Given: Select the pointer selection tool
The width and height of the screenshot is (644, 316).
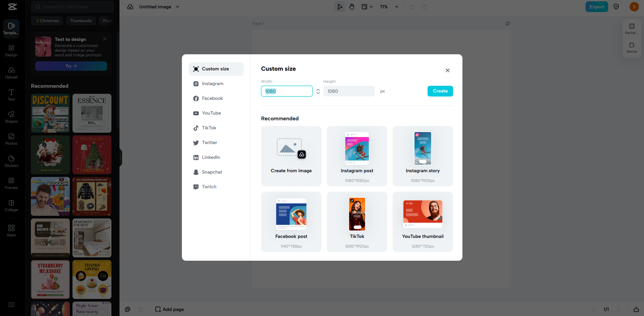Looking at the screenshot, I should pos(340,7).
